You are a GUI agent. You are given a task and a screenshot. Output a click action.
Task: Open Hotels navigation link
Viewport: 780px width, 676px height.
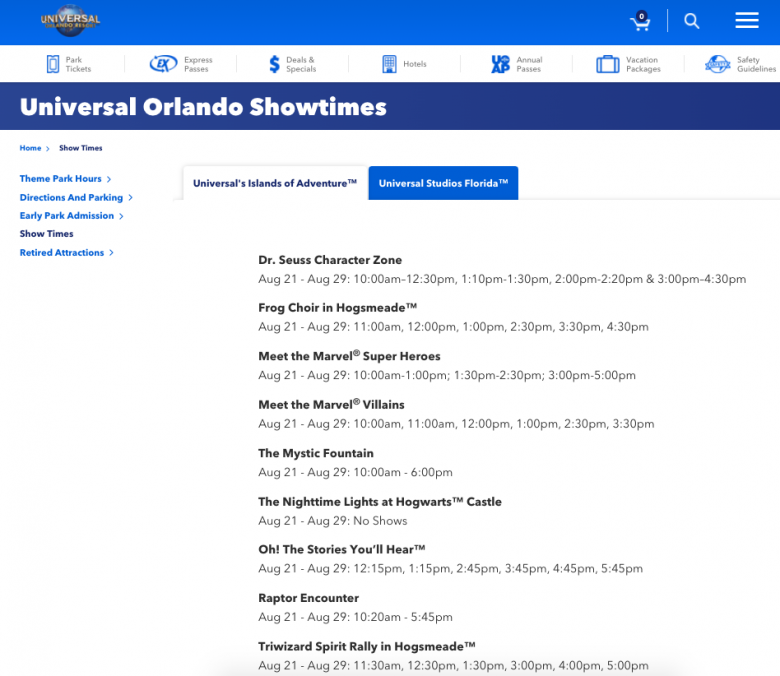click(415, 64)
